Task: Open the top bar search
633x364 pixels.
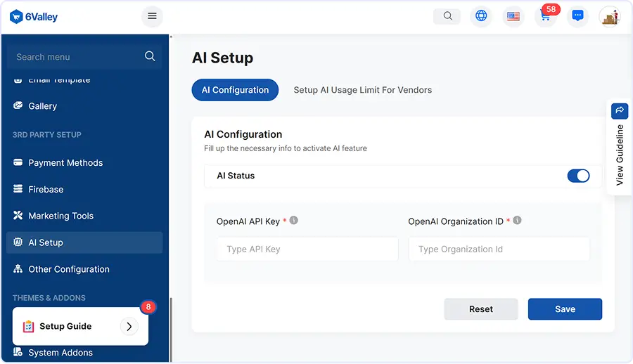Action: click(x=447, y=16)
